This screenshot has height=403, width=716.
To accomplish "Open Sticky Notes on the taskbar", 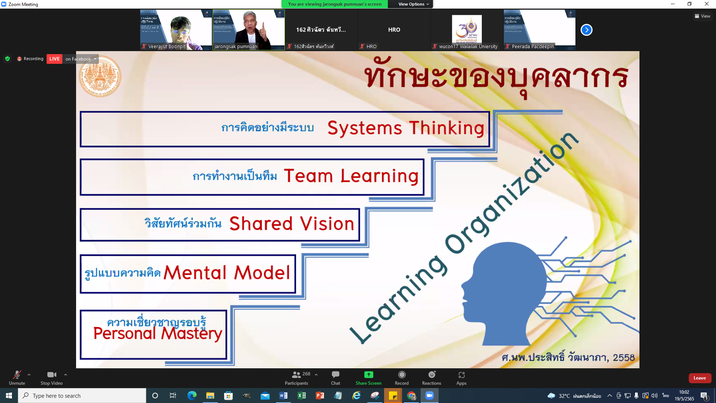I will point(393,395).
